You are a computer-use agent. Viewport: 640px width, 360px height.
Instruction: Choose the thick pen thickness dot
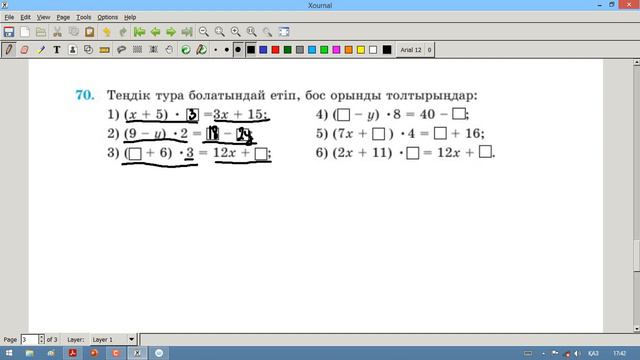point(238,50)
